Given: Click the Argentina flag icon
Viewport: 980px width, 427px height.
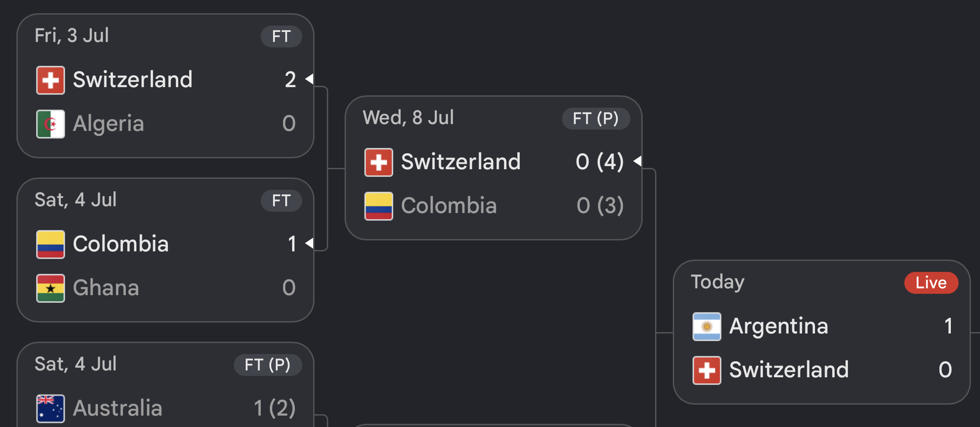Looking at the screenshot, I should pos(707,327).
